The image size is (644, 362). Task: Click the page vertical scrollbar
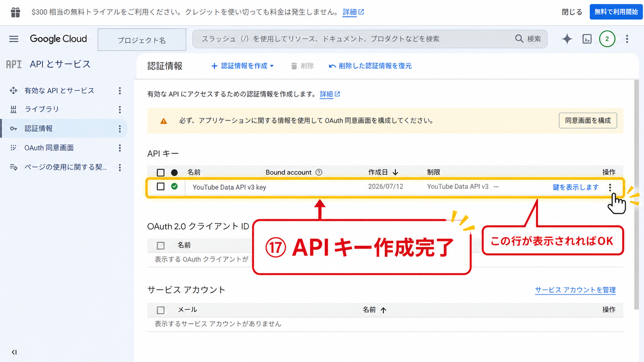click(x=636, y=194)
